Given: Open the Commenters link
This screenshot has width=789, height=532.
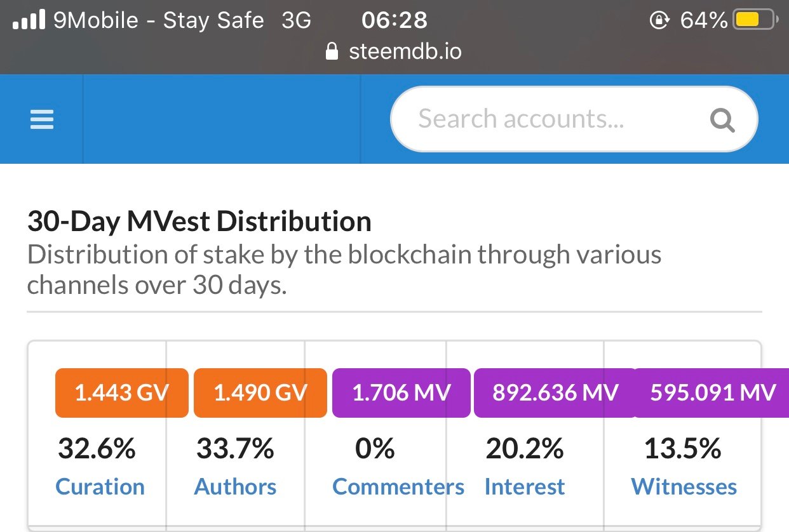Looking at the screenshot, I should 398,486.
